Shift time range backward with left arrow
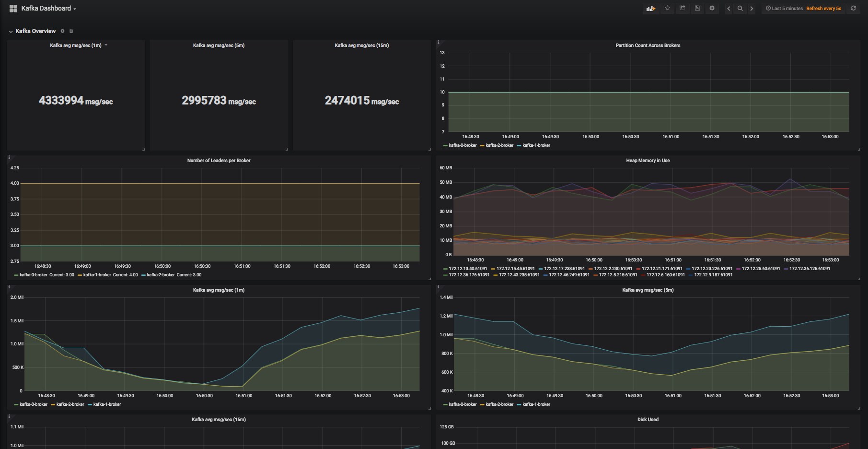 (729, 8)
